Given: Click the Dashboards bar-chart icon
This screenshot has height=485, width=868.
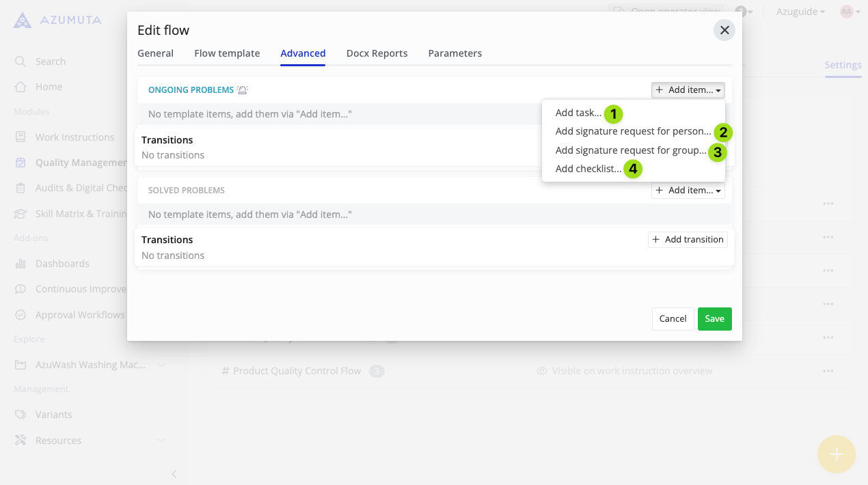Looking at the screenshot, I should (21, 263).
